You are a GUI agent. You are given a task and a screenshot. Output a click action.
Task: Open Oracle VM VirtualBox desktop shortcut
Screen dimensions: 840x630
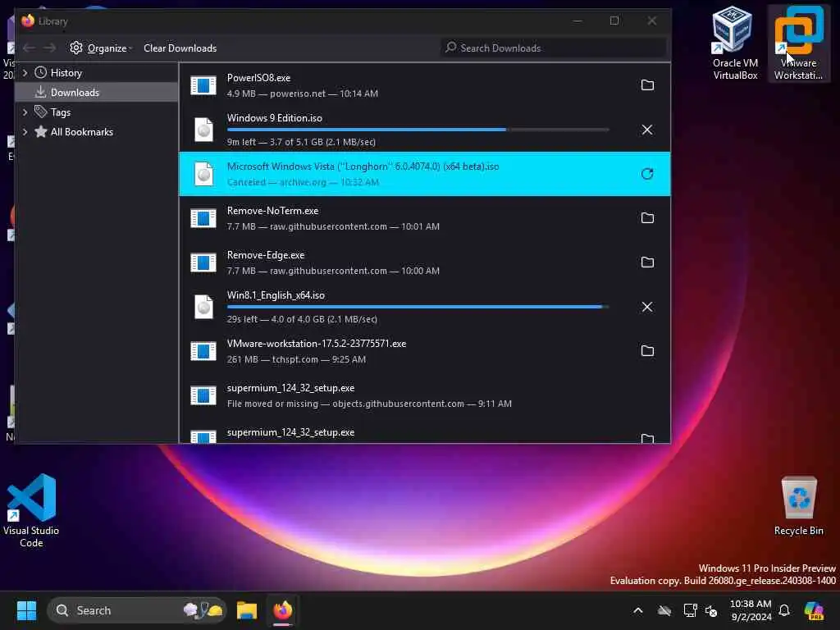[734, 43]
